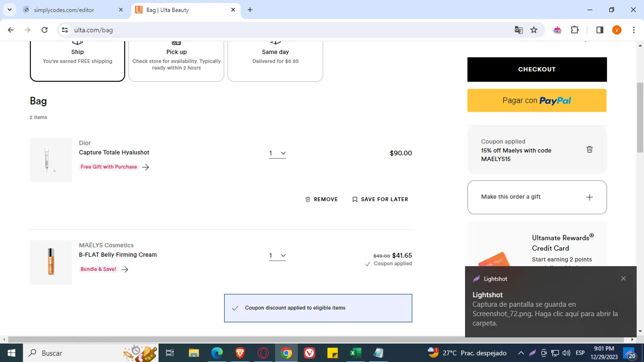Image resolution: width=644 pixels, height=362 pixels.
Task: Expand Make this order a gift
Action: [x=537, y=197]
